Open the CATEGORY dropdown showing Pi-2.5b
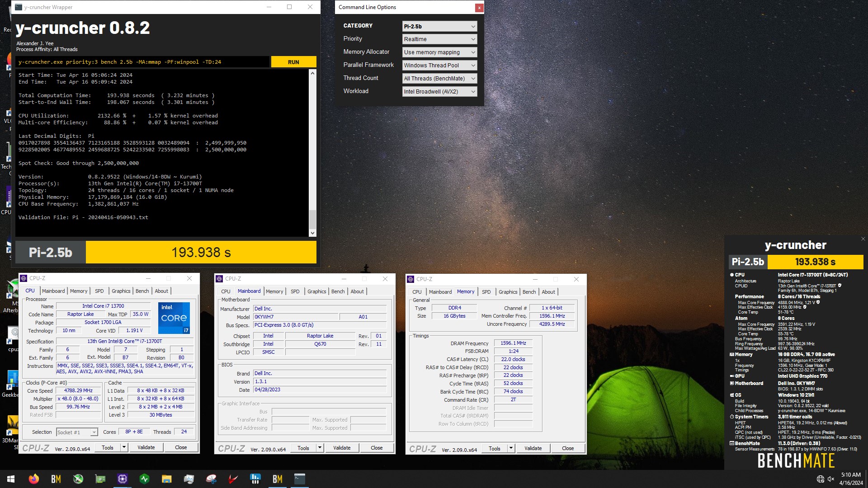868x488 pixels. coord(439,26)
